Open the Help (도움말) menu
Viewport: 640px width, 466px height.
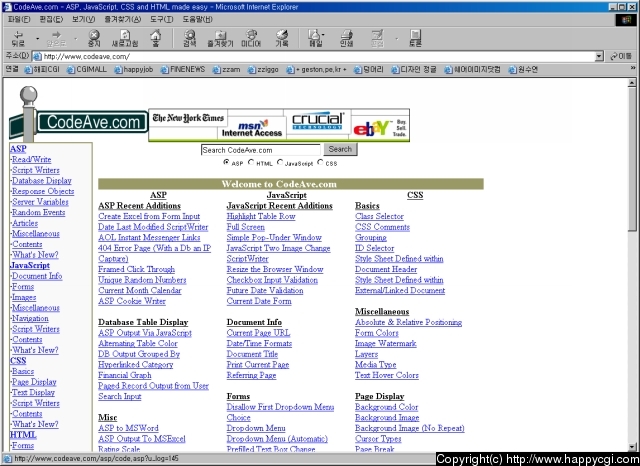[197, 19]
